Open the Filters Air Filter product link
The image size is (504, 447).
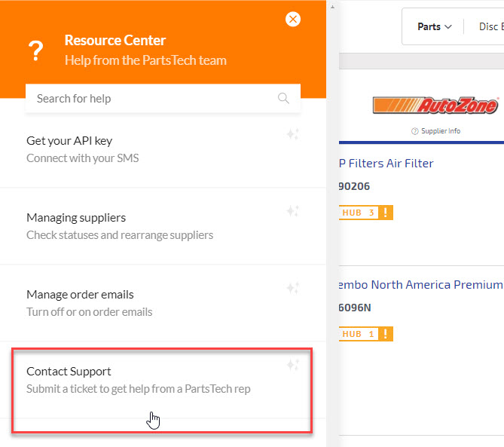pos(386,164)
